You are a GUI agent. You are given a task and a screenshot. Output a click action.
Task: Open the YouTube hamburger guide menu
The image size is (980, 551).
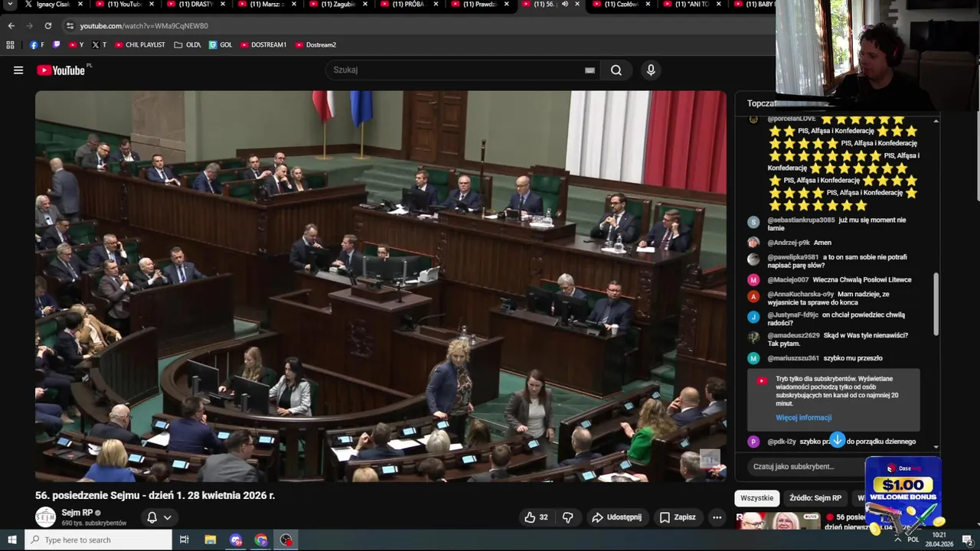tap(18, 70)
